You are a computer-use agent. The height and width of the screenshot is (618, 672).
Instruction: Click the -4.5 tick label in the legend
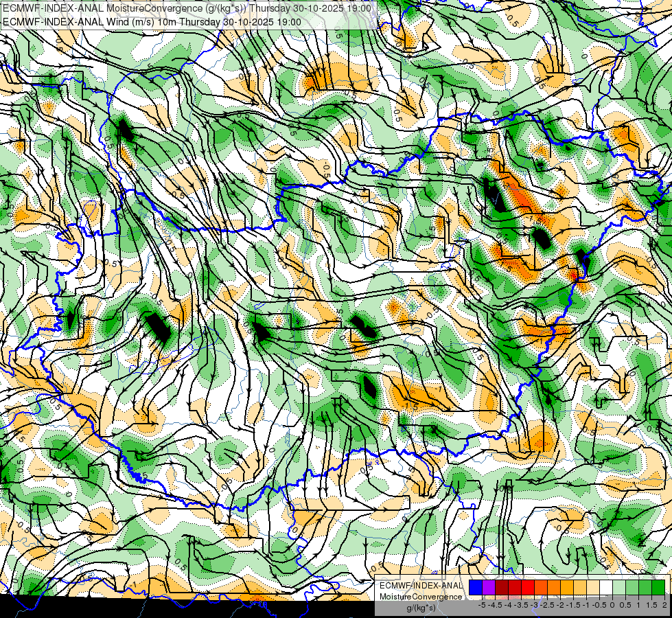pyautogui.click(x=496, y=605)
